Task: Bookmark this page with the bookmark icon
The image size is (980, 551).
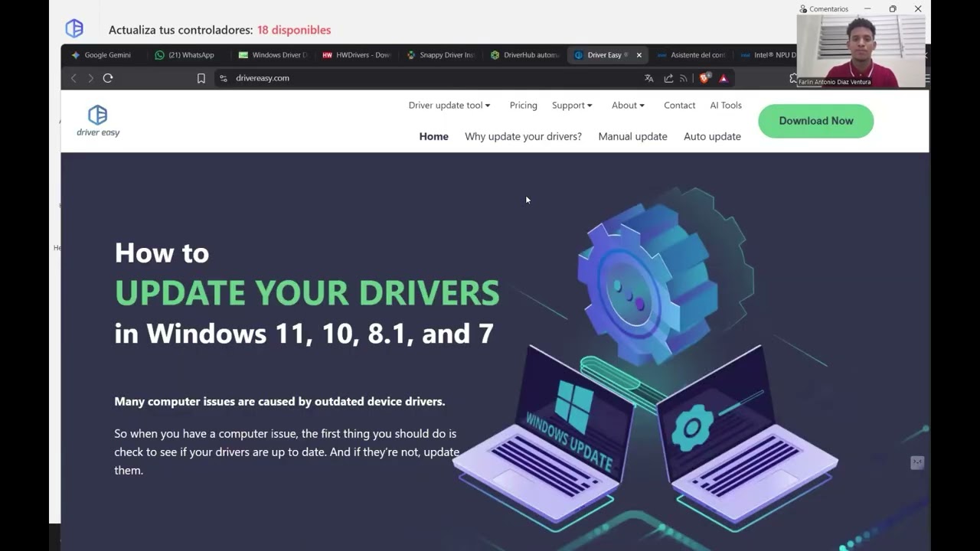Action: (x=201, y=78)
